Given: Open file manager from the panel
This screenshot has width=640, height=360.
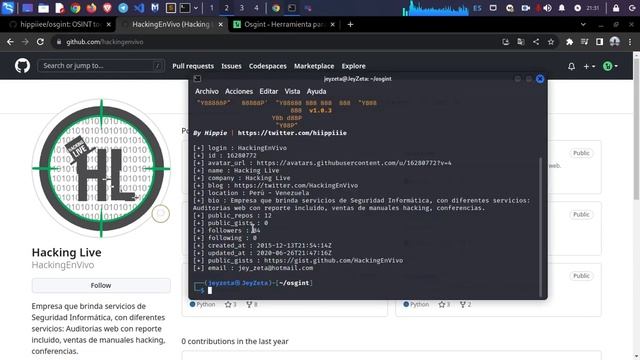Looking at the screenshot, I should [43, 8].
